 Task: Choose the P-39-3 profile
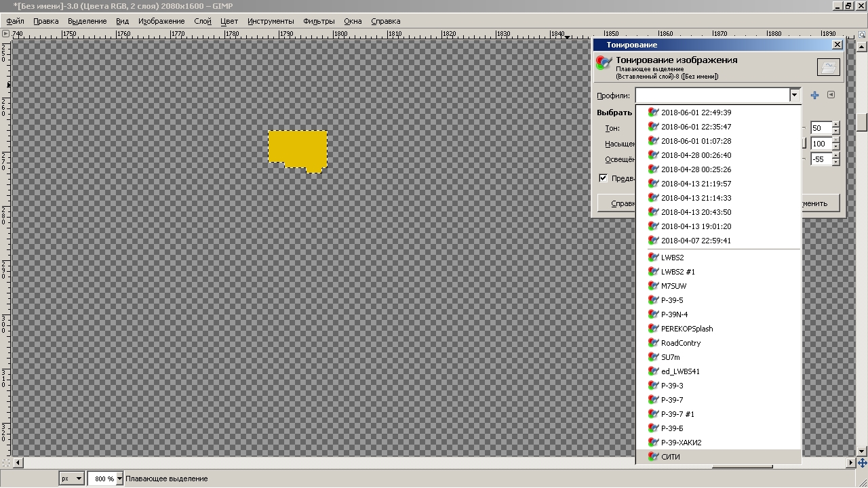click(x=719, y=386)
